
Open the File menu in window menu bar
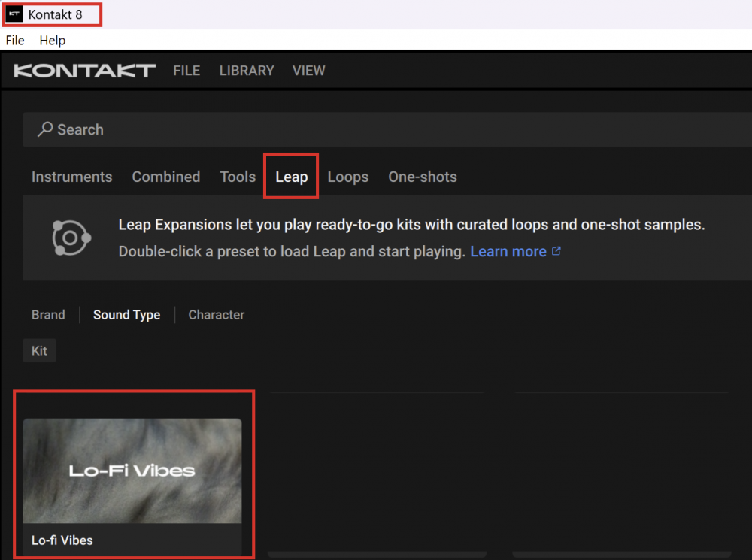tap(15, 41)
